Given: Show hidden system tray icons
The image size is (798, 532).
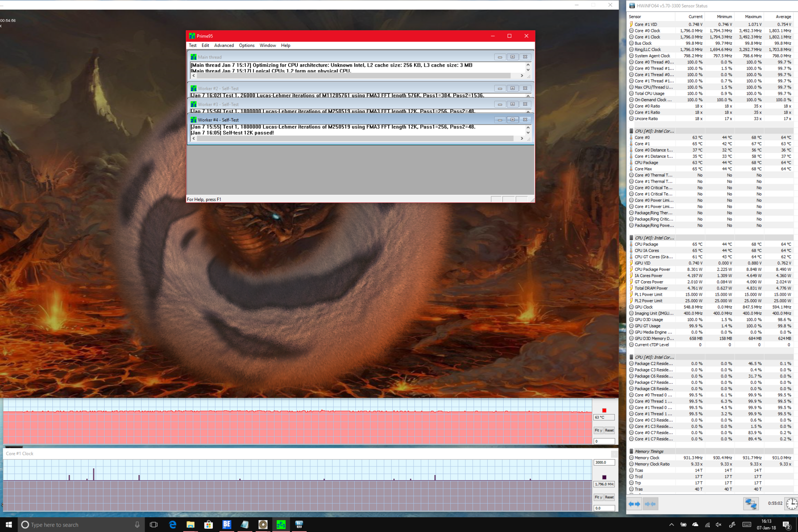Looking at the screenshot, I should [671, 524].
